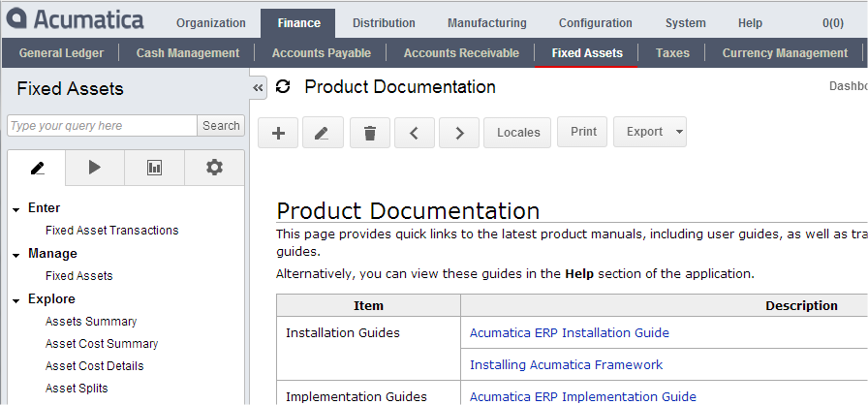This screenshot has width=868, height=405.
Task: Go to previous article with left arrow
Action: click(414, 133)
